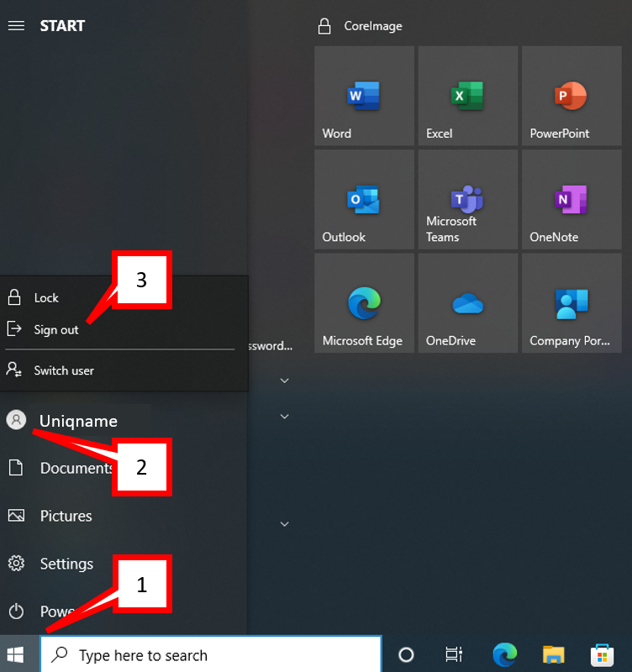Expand the chevron below the password item
The height and width of the screenshot is (672, 632).
click(x=284, y=381)
